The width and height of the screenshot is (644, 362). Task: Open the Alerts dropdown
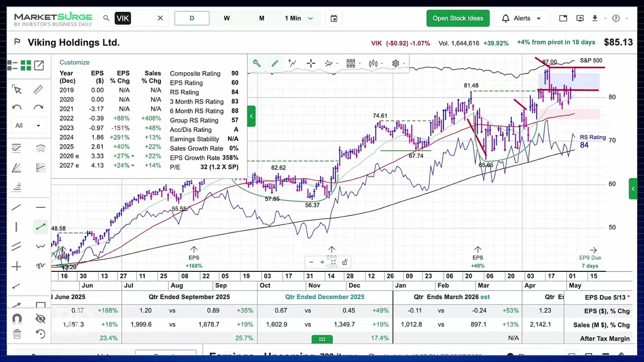pos(522,18)
